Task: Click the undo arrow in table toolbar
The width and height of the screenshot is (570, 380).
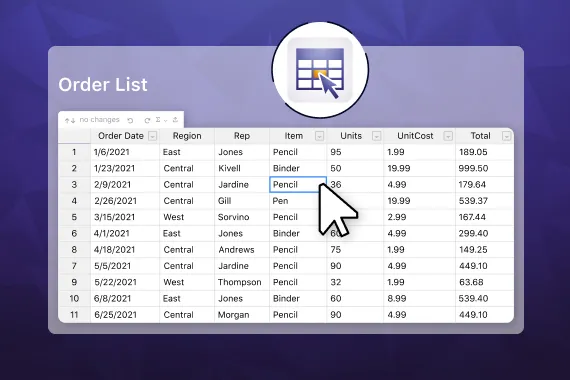Action: [x=130, y=120]
